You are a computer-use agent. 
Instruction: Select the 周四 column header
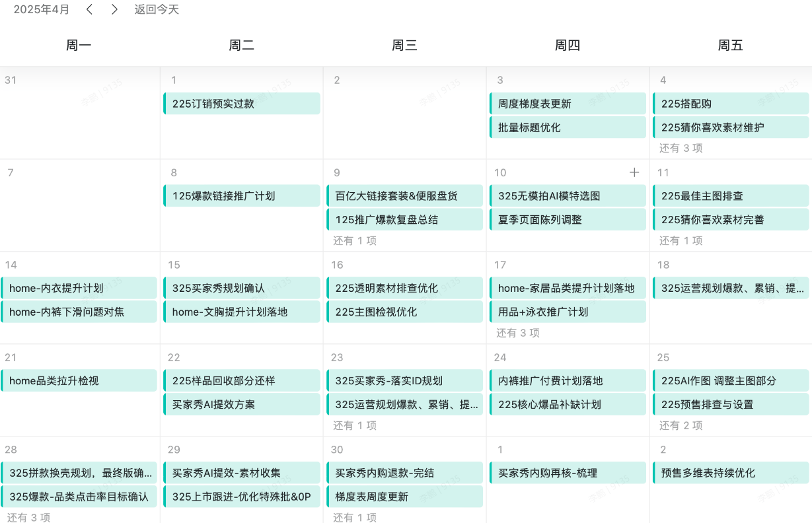pyautogui.click(x=568, y=45)
